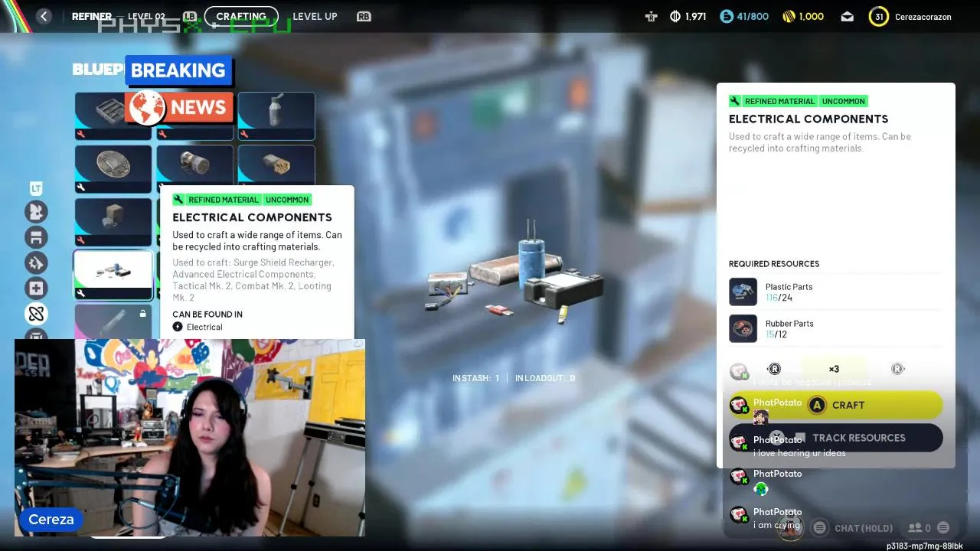Click the chat bubble icon beside Chat (Hold)
The height and width of the screenshot is (551, 980).
click(x=820, y=527)
